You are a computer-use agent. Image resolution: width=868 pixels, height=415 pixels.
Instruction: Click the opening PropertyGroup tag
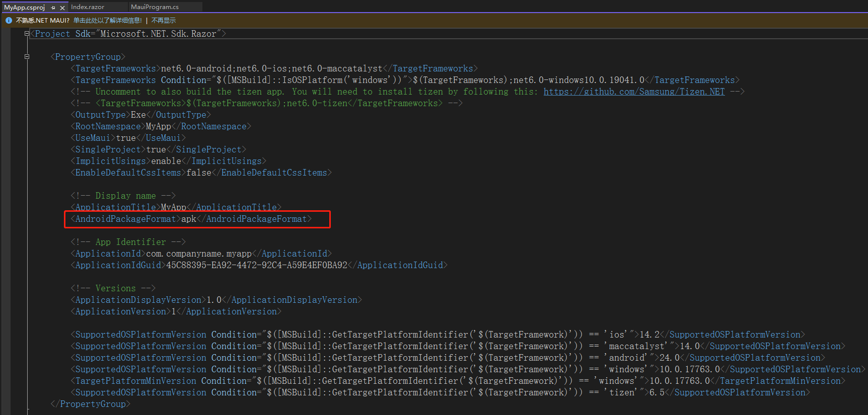point(88,57)
